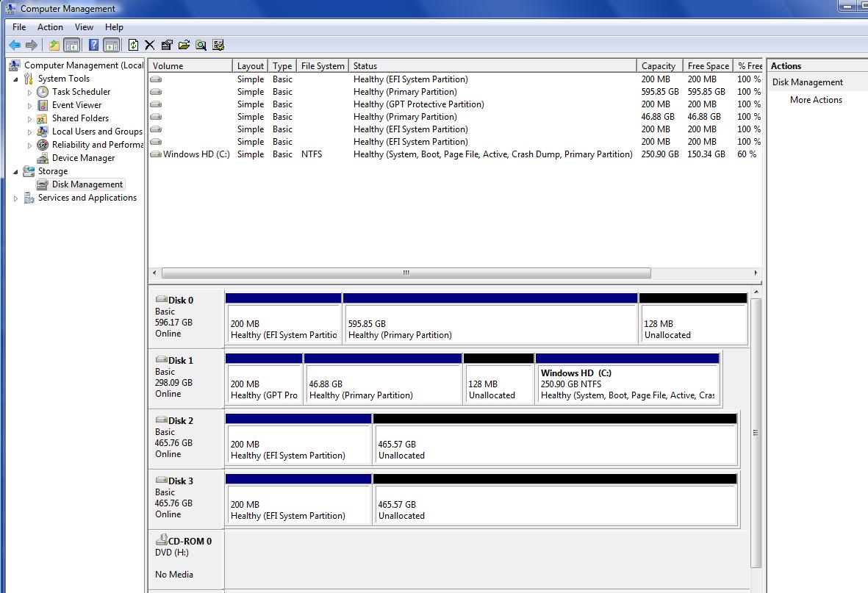Click the black X Delete icon

tap(150, 45)
